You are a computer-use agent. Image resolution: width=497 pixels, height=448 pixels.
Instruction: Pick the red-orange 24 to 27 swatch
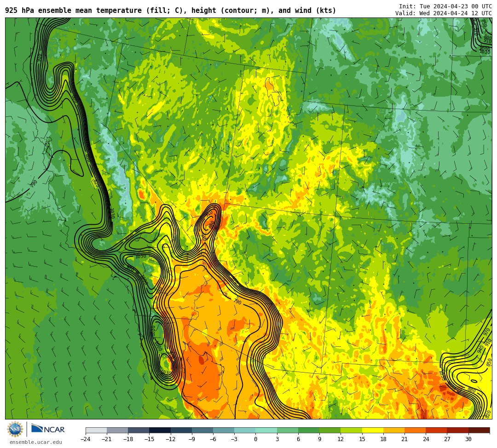(x=436, y=430)
